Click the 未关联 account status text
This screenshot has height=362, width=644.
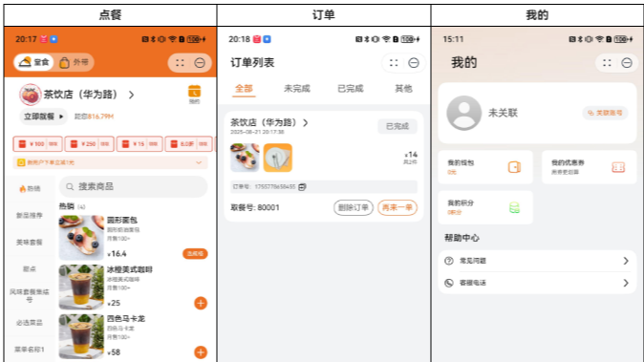point(503,113)
